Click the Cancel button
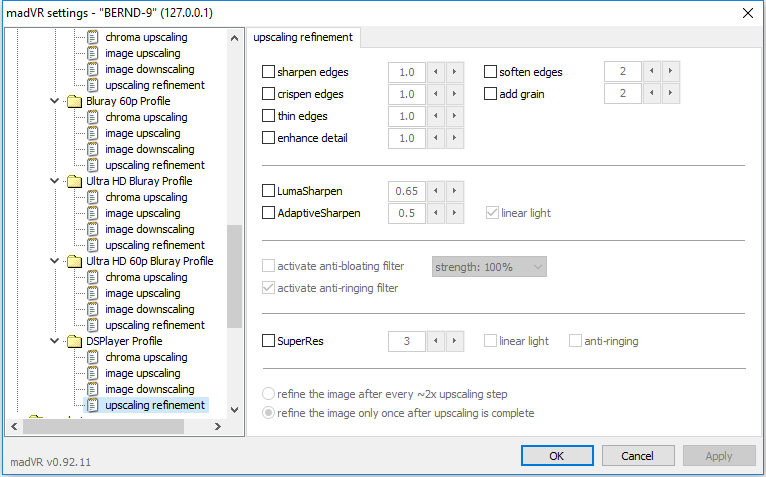This screenshot has width=766, height=477. [638, 456]
